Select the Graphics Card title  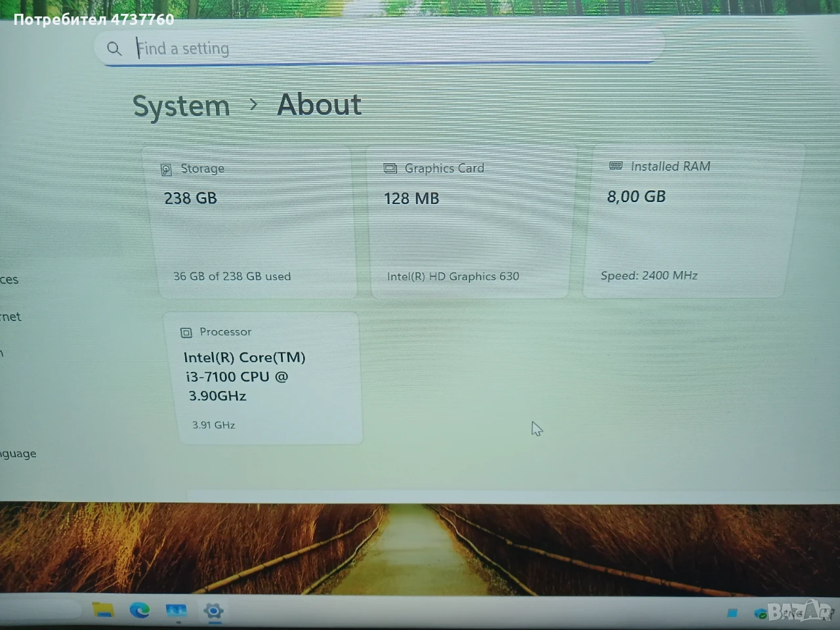(444, 168)
